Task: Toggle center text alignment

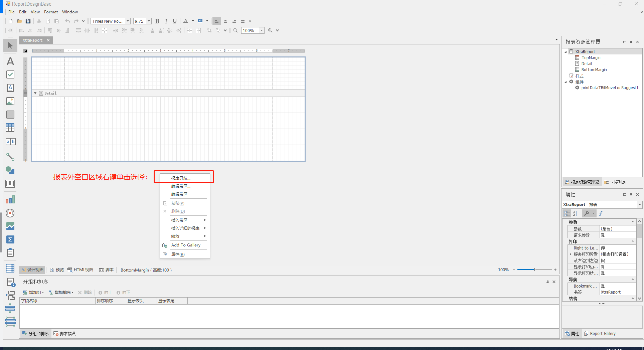Action: (225, 21)
